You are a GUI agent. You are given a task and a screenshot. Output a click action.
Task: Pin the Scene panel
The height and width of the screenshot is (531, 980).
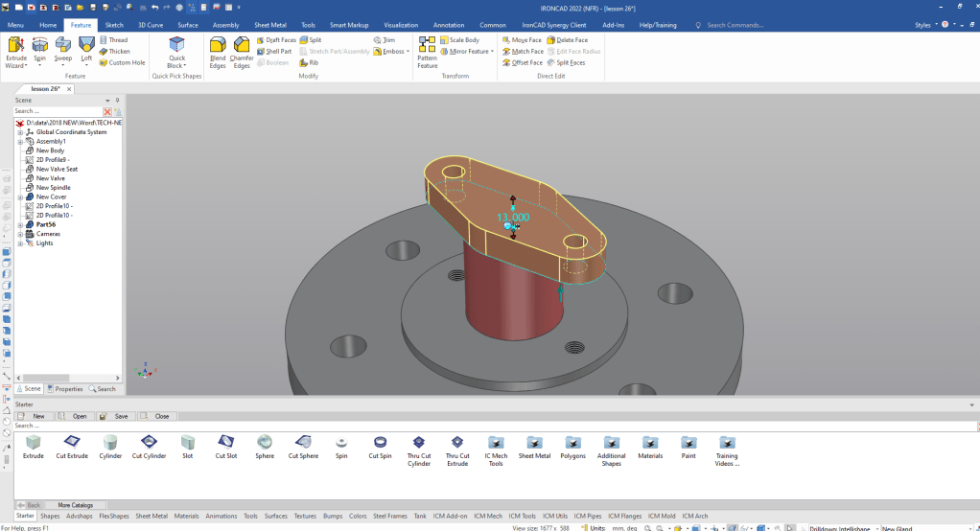(117, 100)
